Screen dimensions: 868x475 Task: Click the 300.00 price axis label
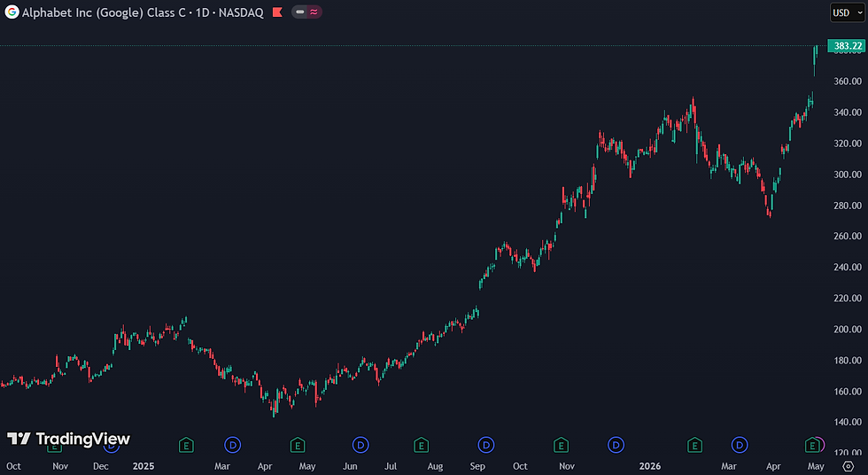coord(849,175)
